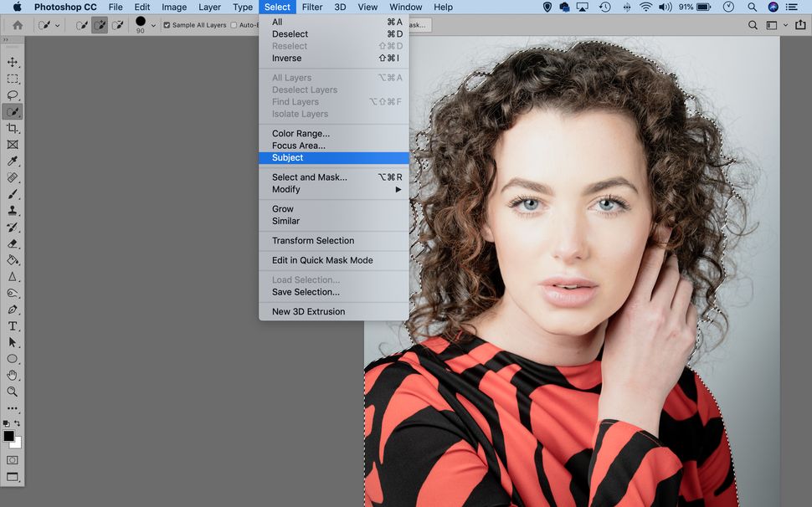The image size is (812, 507).
Task: Swap foreground and background colors
Action: pyautogui.click(x=18, y=423)
